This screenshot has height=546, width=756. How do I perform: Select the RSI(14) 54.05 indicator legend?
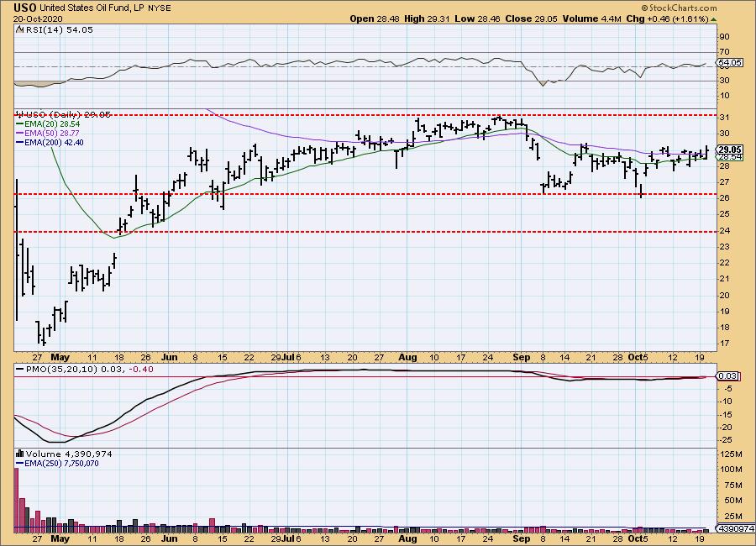pyautogui.click(x=59, y=29)
